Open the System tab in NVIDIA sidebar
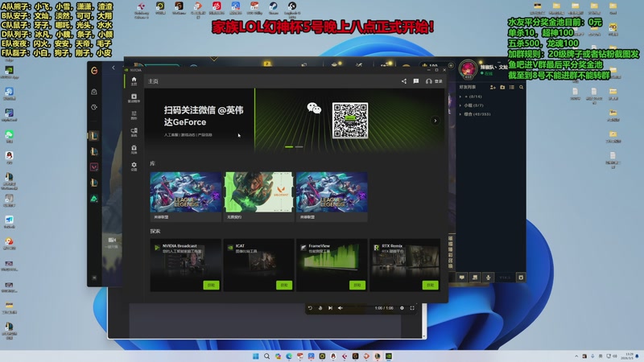This screenshot has height=362, width=644. click(x=134, y=132)
